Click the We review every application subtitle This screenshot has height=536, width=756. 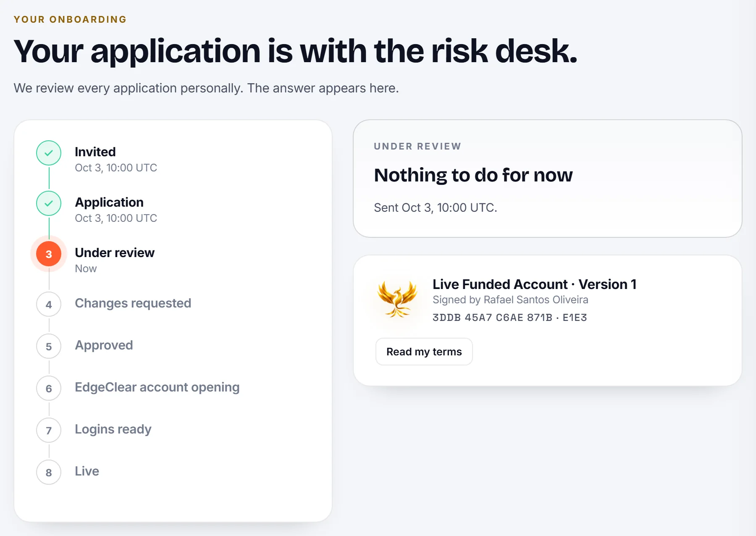click(206, 88)
